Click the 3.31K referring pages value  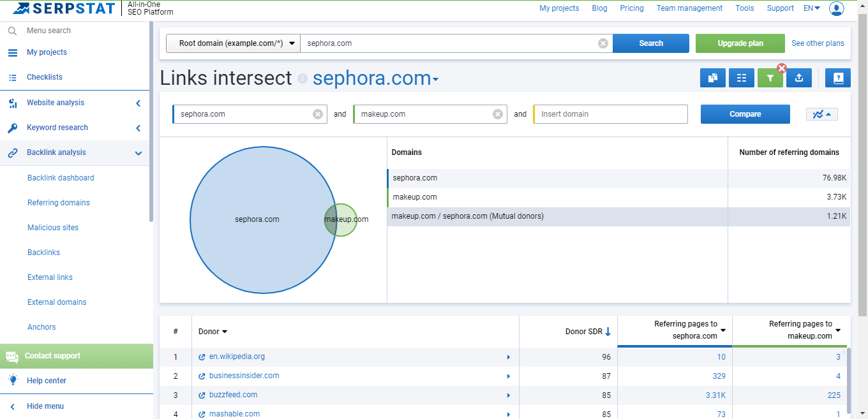pos(715,395)
